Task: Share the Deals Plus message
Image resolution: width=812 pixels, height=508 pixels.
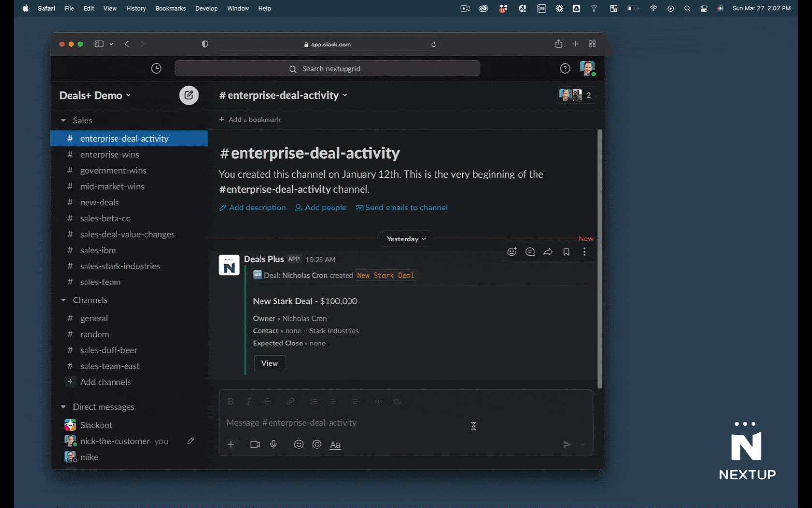Action: click(x=548, y=252)
